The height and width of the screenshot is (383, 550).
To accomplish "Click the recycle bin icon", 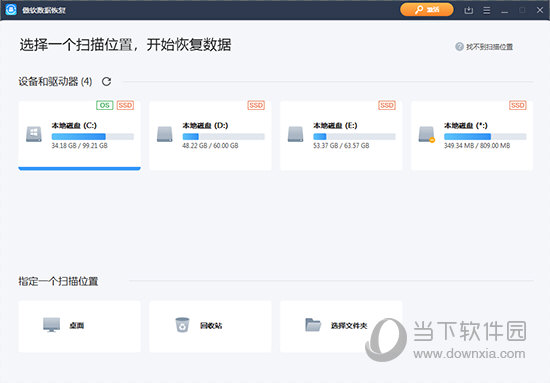I will (x=182, y=325).
